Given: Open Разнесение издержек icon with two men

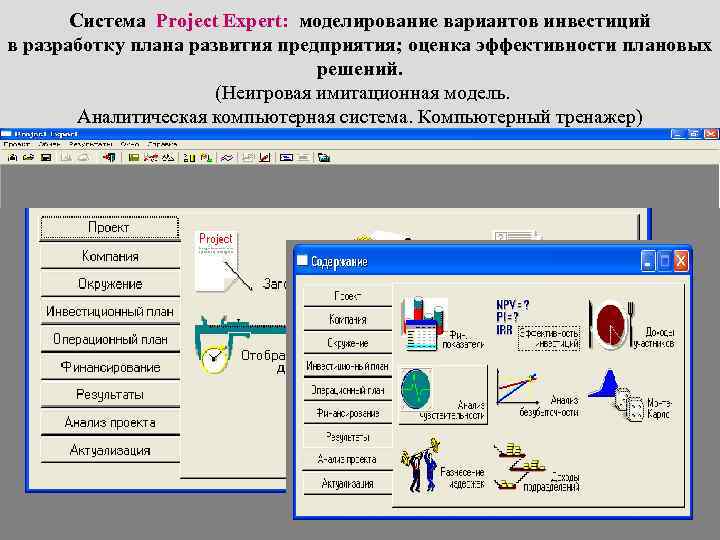Looking at the screenshot, I should tap(442, 466).
